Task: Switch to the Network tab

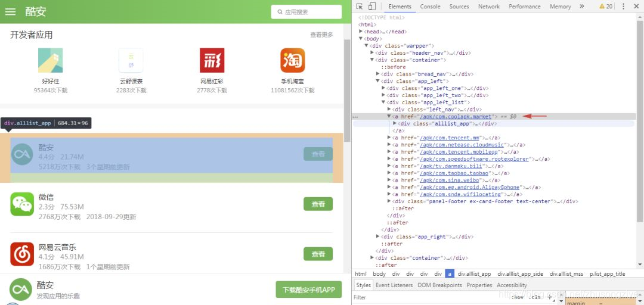Action: (x=489, y=6)
